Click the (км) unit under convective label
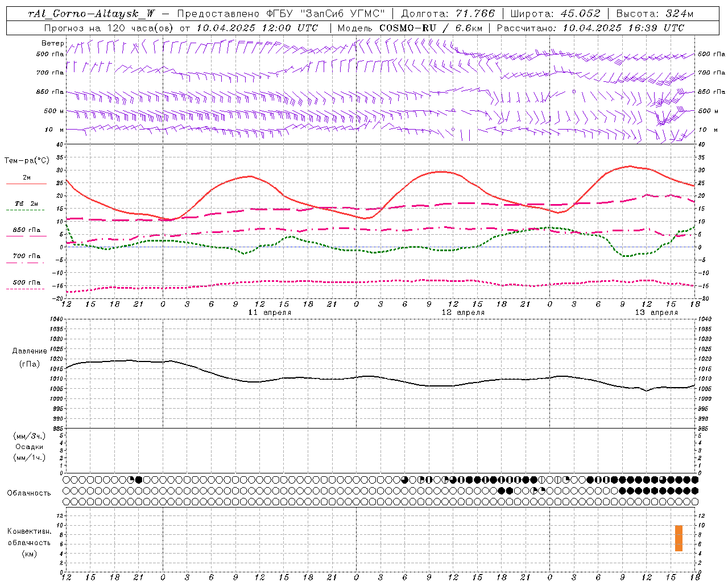Image resolution: width=728 pixels, height=582 pixels. 29,554
